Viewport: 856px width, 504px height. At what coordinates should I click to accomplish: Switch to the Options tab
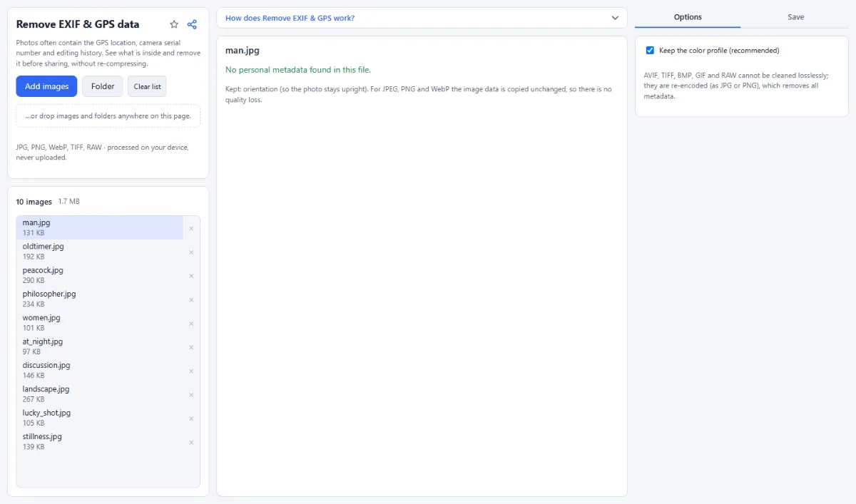pos(688,17)
